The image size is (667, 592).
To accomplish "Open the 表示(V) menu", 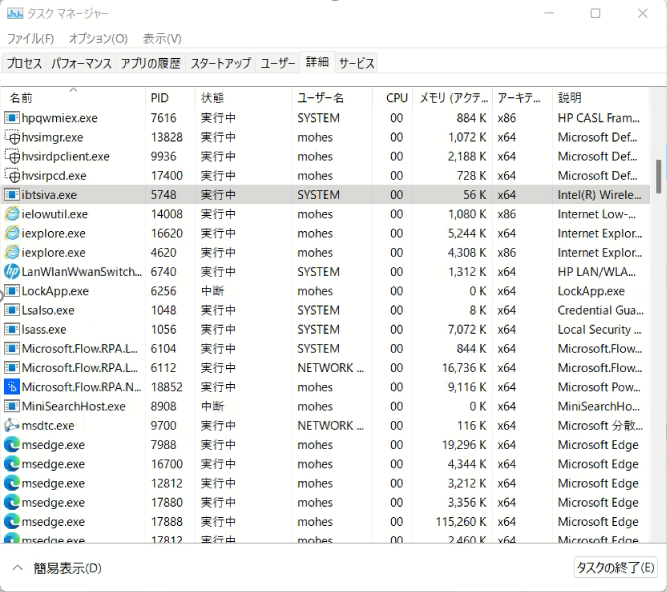I will [x=162, y=39].
